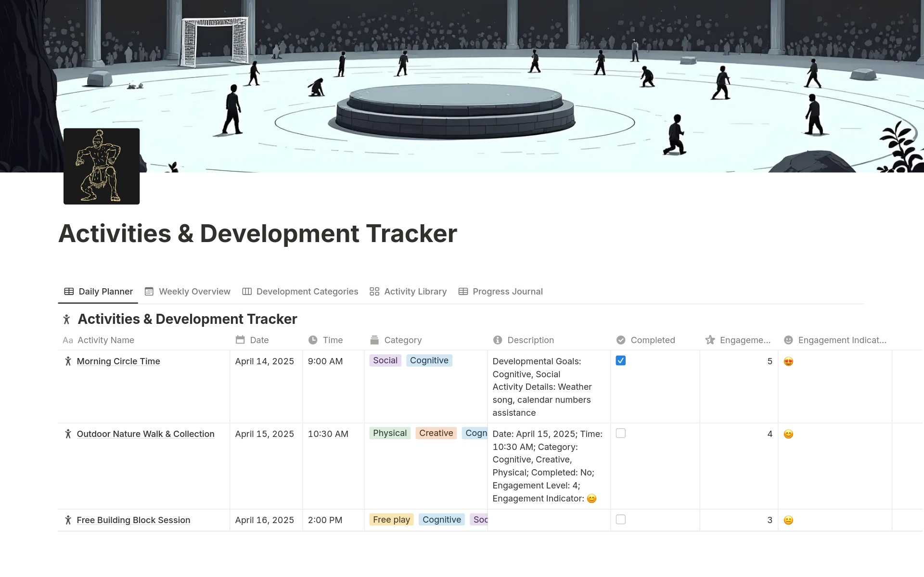Viewport: 924px width, 577px height.
Task: Switch to the Daily Planner tab
Action: click(98, 292)
